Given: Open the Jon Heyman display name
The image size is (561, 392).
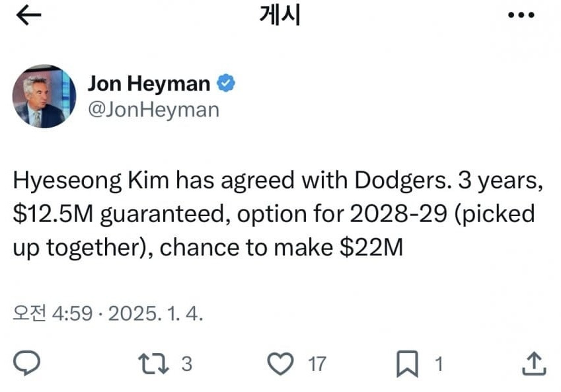Looking at the screenshot, I should (149, 84).
